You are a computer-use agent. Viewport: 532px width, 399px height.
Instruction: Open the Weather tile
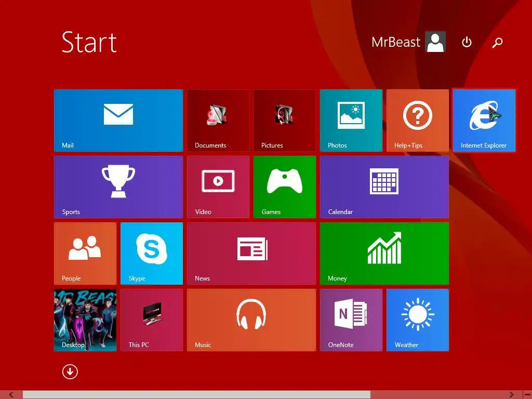tap(418, 320)
